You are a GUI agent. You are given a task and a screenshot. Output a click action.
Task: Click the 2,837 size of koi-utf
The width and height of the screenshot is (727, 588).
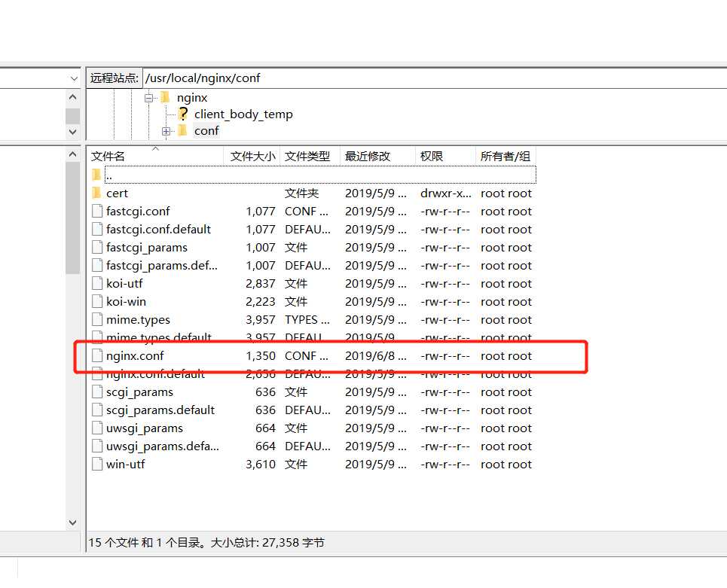pyautogui.click(x=261, y=284)
